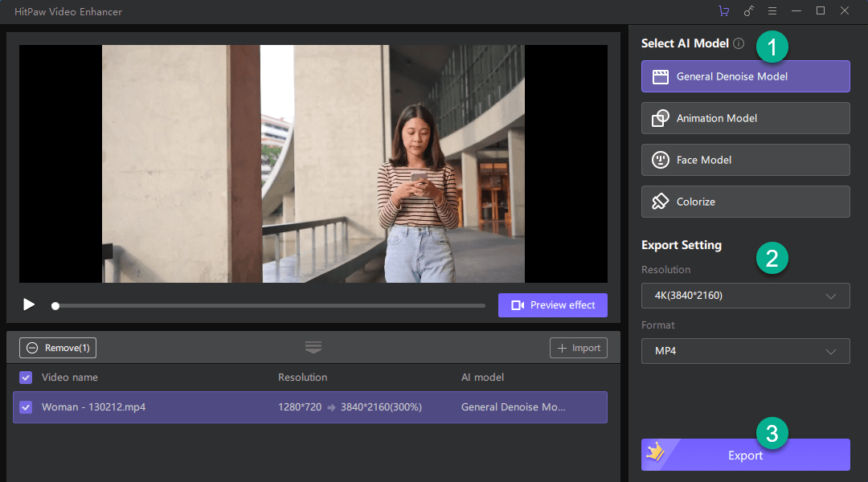
Task: Select the Woman - 130212.mp4 row
Action: click(310, 407)
